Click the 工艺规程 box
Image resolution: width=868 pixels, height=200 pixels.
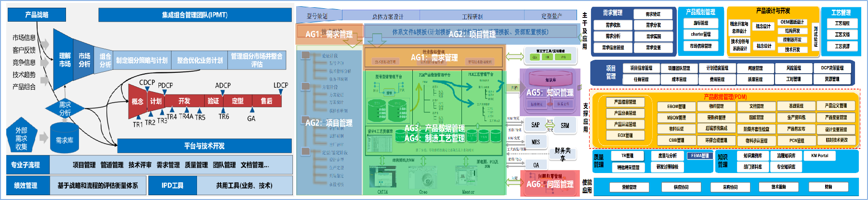click(842, 23)
